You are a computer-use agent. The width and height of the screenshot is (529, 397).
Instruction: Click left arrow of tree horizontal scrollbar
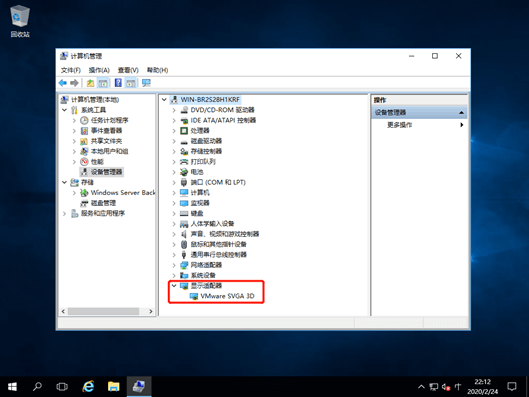63,311
